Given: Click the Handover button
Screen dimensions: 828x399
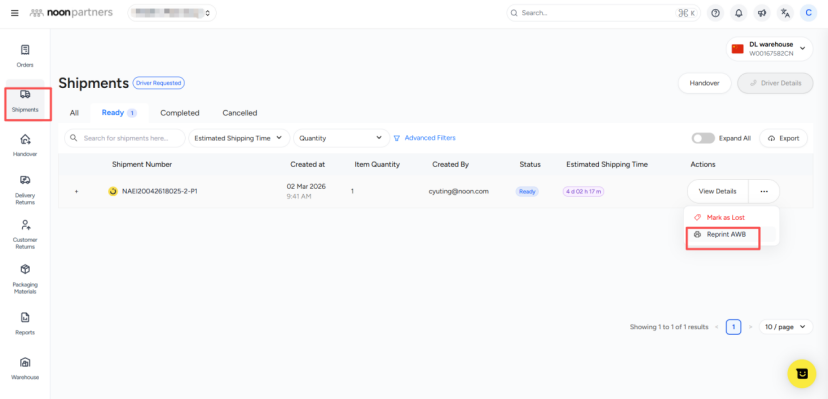Looking at the screenshot, I should (x=704, y=83).
